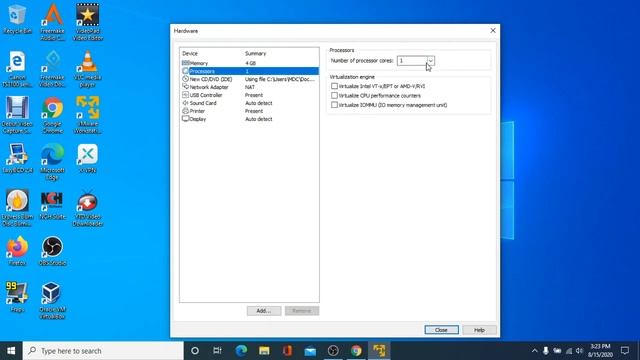Enable Virtualize CPU performance counters
This screenshot has width=640, height=360.
pos(334,96)
